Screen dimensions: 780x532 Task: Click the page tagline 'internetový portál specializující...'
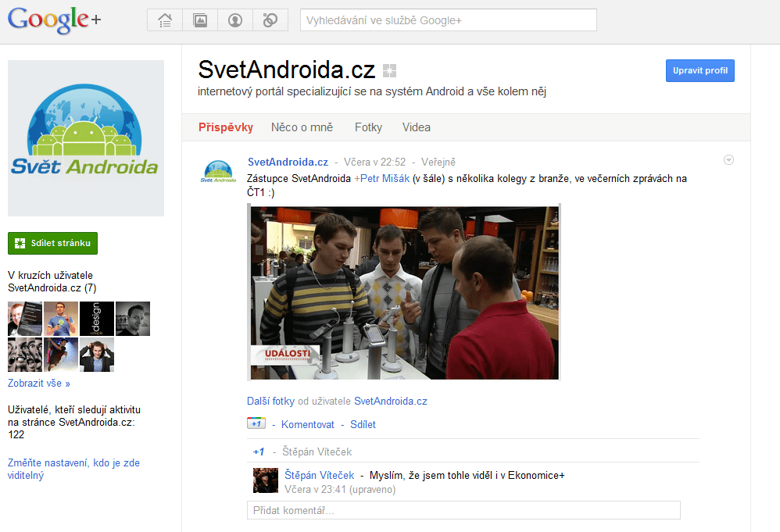pos(371,91)
